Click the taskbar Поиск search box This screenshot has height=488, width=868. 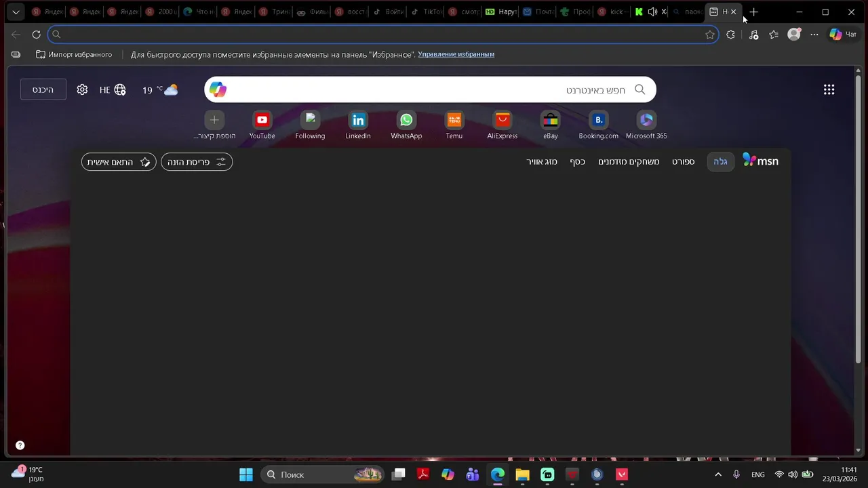coord(323,474)
